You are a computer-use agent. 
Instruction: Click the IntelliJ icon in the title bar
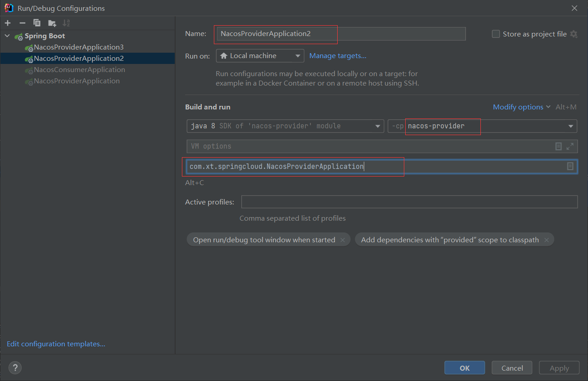(9, 8)
